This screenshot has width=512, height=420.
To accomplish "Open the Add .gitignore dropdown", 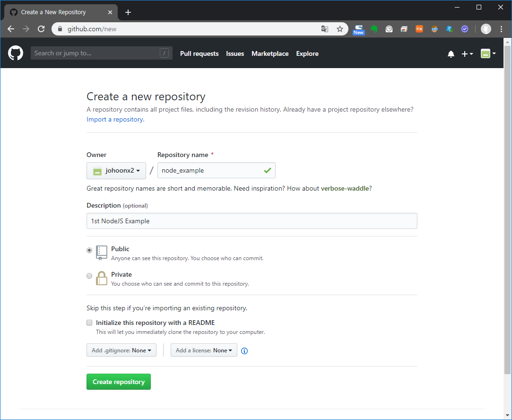I will (x=121, y=350).
